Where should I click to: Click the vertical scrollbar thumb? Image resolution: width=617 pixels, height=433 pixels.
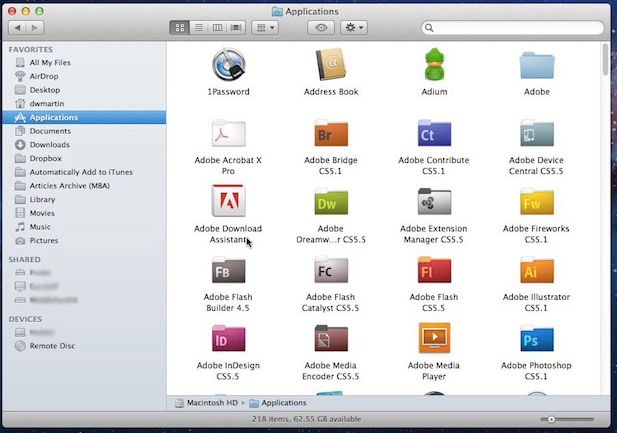click(x=605, y=59)
